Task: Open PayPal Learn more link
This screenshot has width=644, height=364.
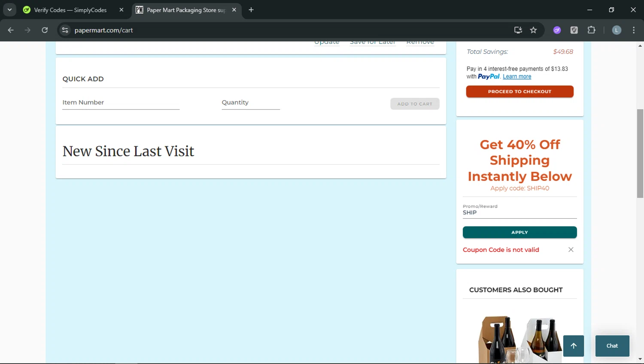Action: 517,76
